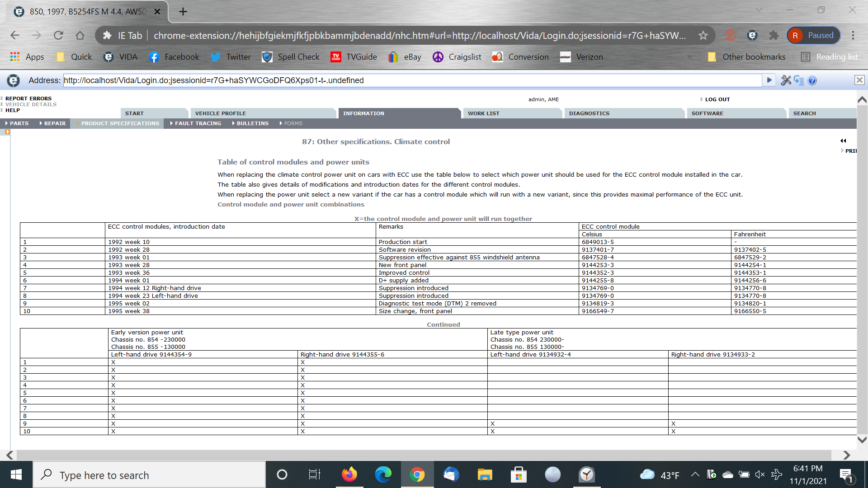Switch to the DIAGNOSTICS tab
The image size is (868, 488).
click(x=589, y=113)
